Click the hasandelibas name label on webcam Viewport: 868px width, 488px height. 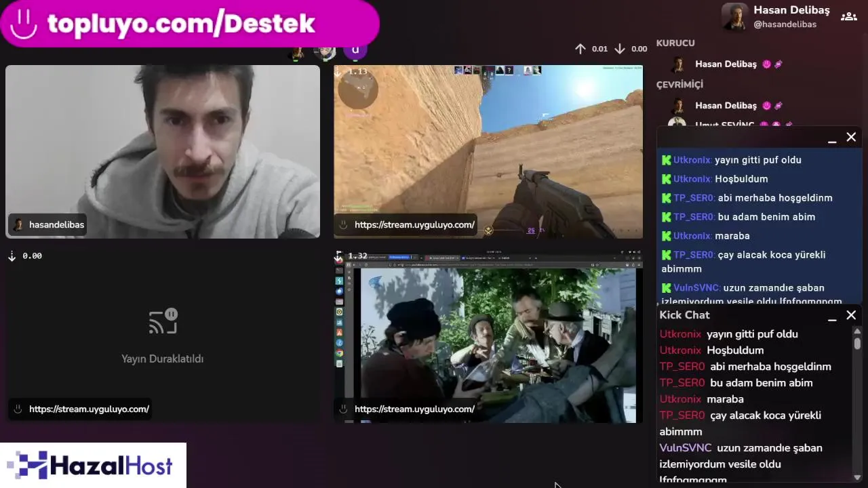(48, 225)
